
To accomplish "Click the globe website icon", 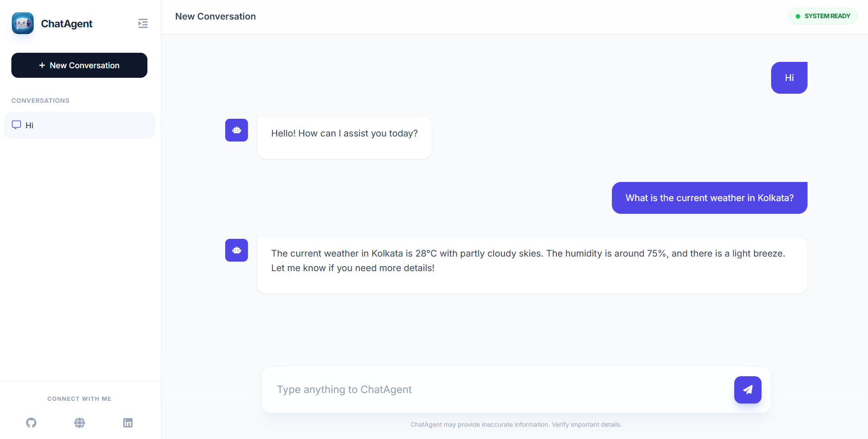I will point(79,423).
